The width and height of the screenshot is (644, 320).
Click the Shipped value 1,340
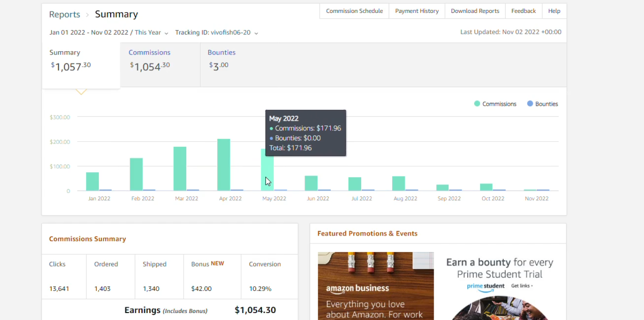coord(151,289)
